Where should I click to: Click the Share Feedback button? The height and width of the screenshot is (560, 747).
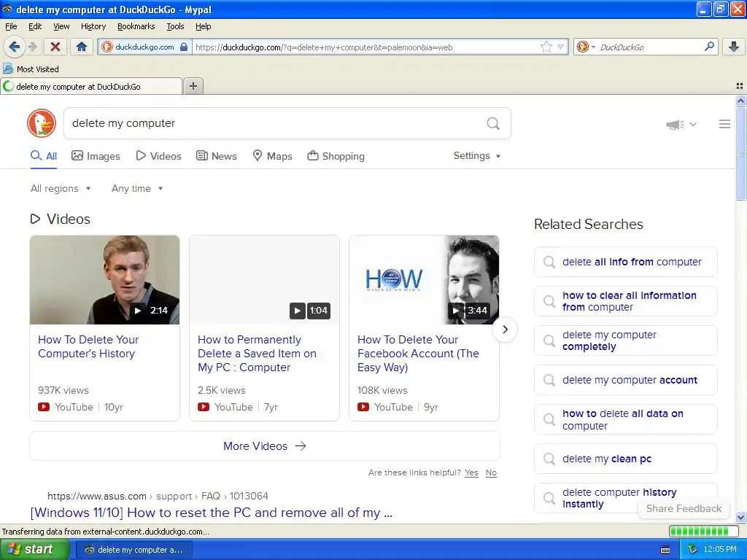tap(684, 508)
